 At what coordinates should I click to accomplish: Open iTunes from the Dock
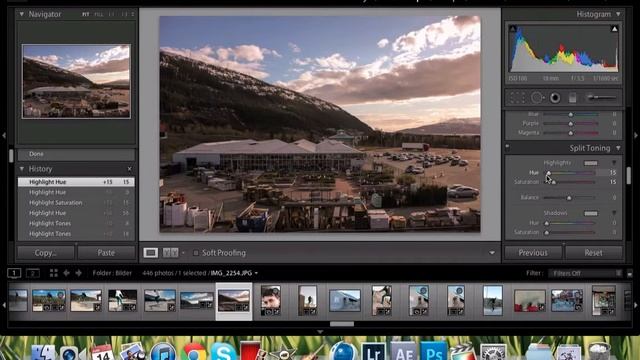click(163, 352)
